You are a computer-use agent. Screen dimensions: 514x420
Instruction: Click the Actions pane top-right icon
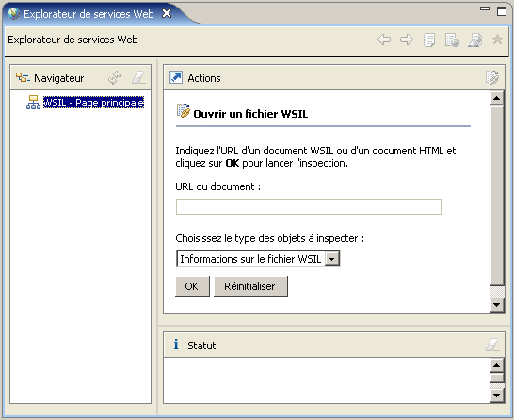(492, 78)
